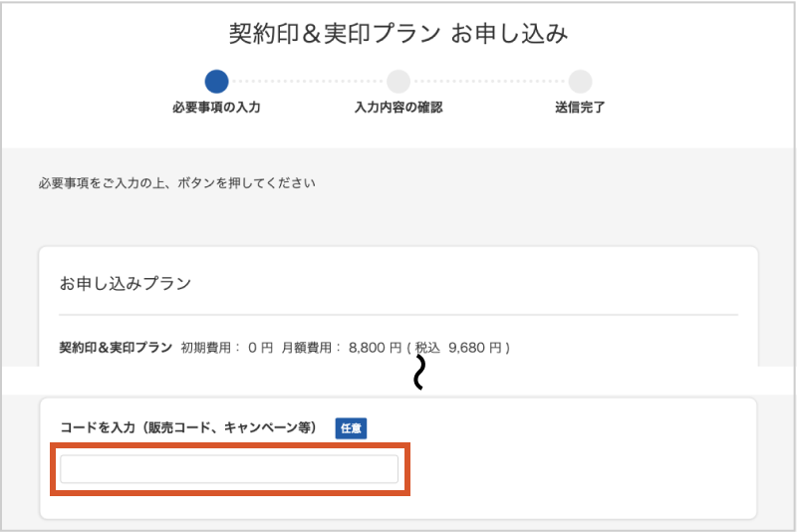Screen dimensions: 797x532
Task: Click the お申し込みプラン section heading
Action: pyautogui.click(x=126, y=283)
